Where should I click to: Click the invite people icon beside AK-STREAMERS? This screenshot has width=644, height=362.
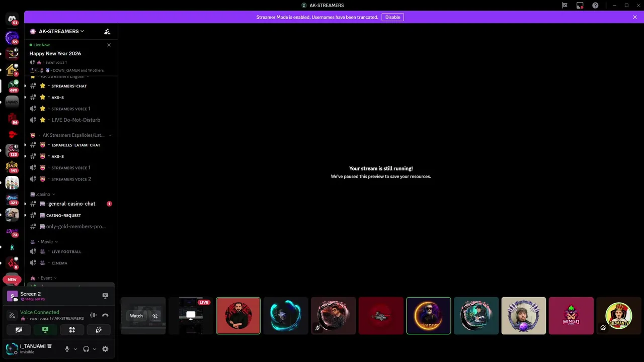(x=107, y=32)
